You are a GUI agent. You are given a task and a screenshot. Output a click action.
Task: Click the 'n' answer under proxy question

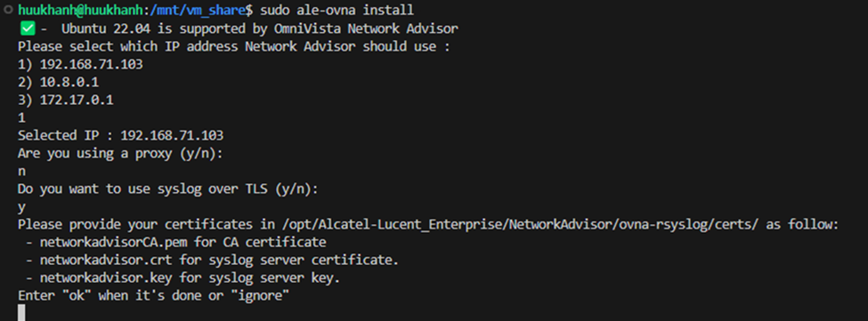(x=21, y=172)
